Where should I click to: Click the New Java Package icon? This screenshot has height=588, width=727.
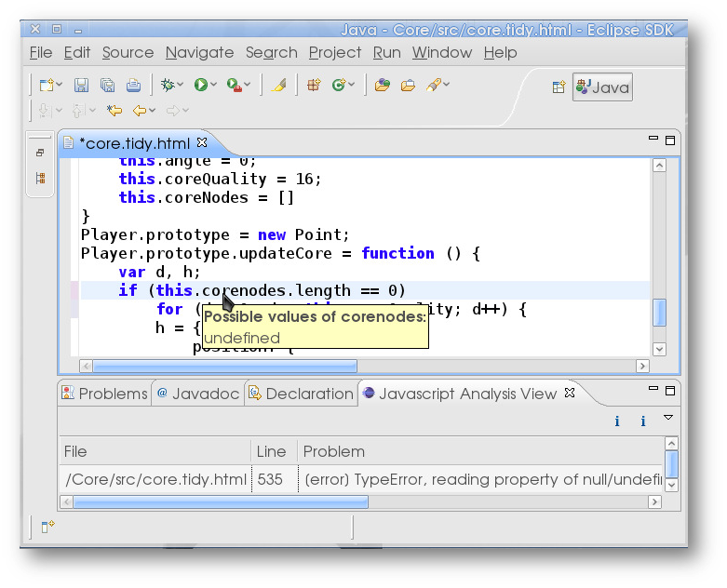click(x=314, y=86)
